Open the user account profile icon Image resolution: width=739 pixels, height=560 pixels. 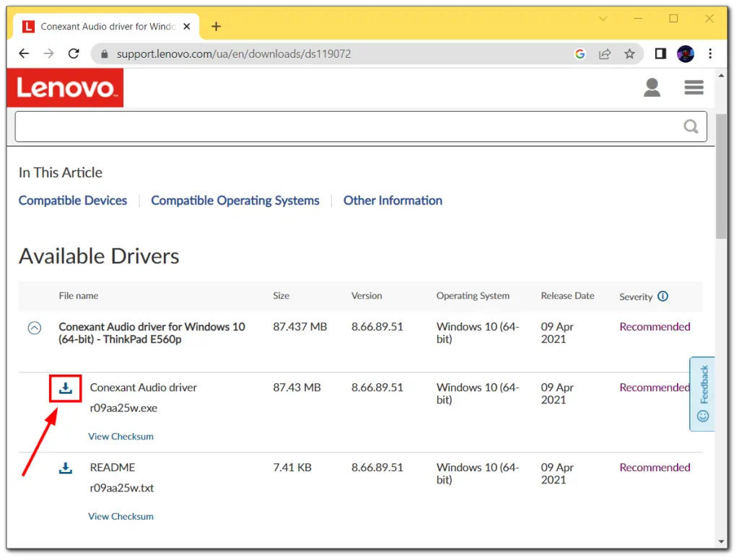(652, 88)
